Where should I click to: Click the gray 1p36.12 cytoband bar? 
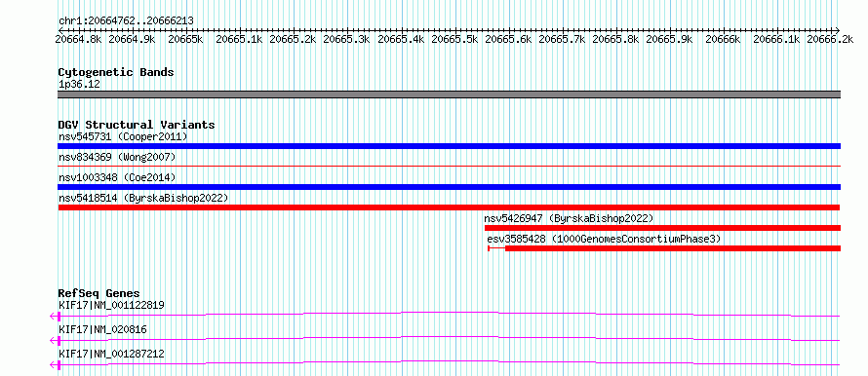(x=450, y=94)
